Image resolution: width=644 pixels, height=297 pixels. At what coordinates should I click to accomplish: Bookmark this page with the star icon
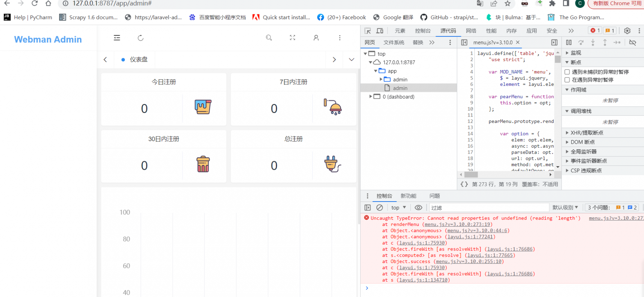click(x=508, y=4)
